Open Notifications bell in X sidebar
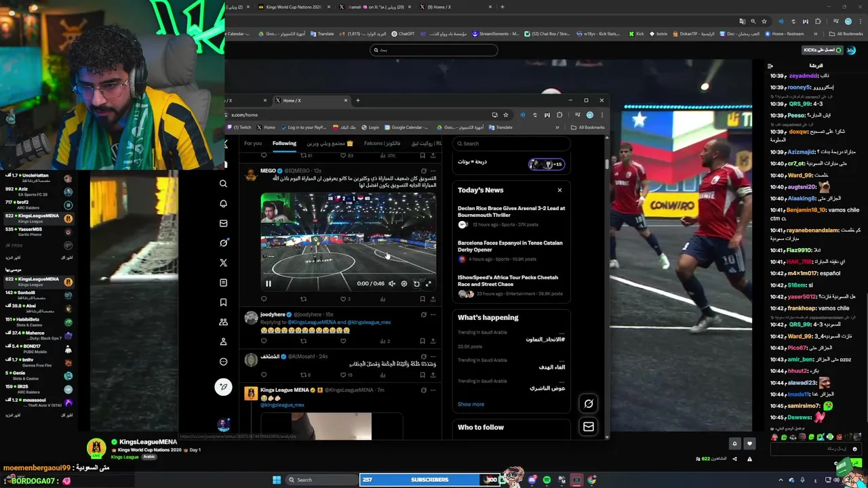The width and height of the screenshot is (868, 488). click(223, 203)
